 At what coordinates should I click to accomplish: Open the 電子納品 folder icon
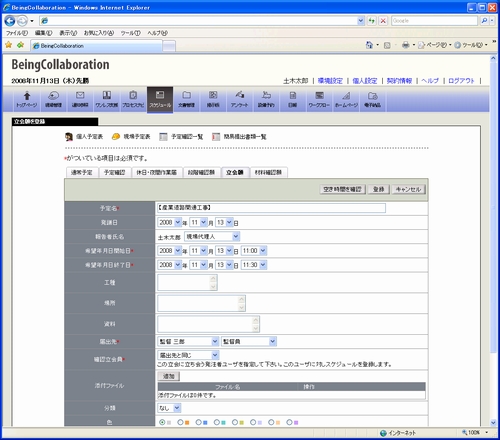373,99
